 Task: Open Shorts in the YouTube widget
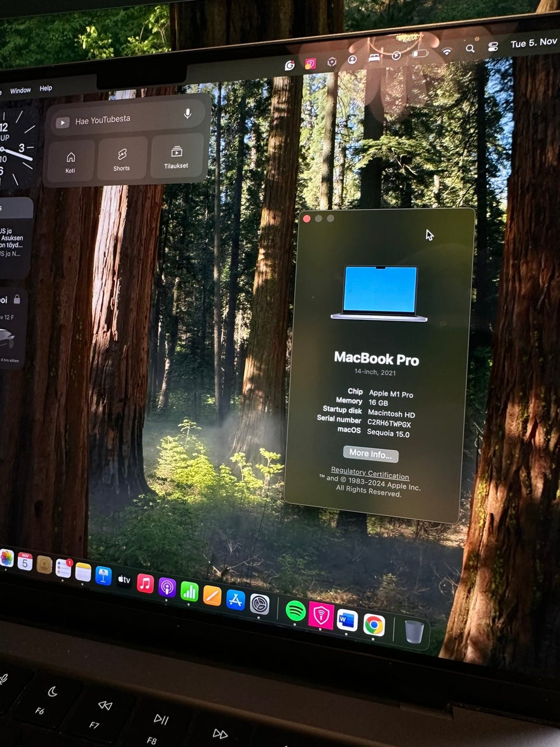pyautogui.click(x=121, y=159)
